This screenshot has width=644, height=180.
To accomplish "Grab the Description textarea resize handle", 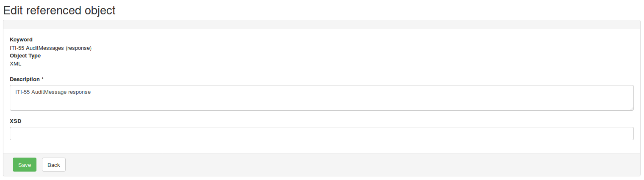I will coord(631,109).
